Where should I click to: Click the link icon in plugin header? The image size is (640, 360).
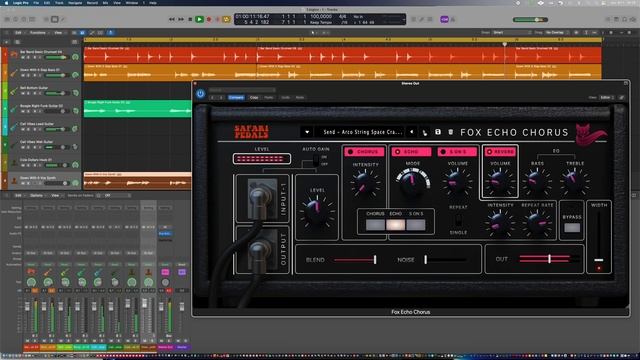click(622, 98)
